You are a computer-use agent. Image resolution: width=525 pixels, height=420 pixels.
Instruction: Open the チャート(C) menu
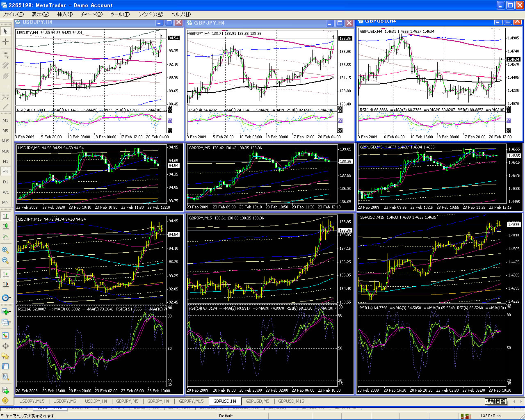[x=91, y=14]
